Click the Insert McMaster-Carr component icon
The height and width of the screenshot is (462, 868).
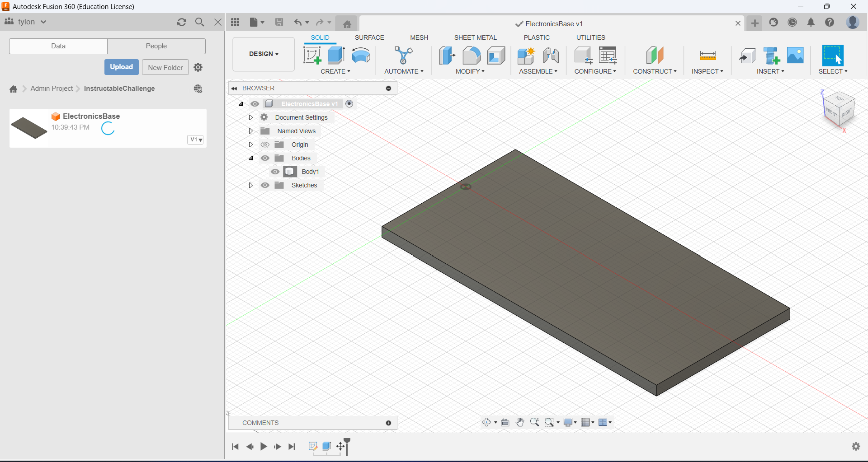(771, 56)
